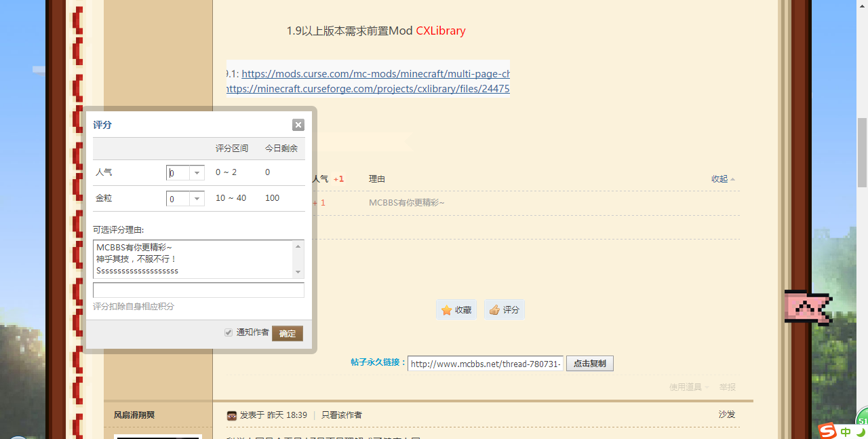Toggle the 中 Chinese input mode
The width and height of the screenshot is (868, 439).
(x=846, y=432)
